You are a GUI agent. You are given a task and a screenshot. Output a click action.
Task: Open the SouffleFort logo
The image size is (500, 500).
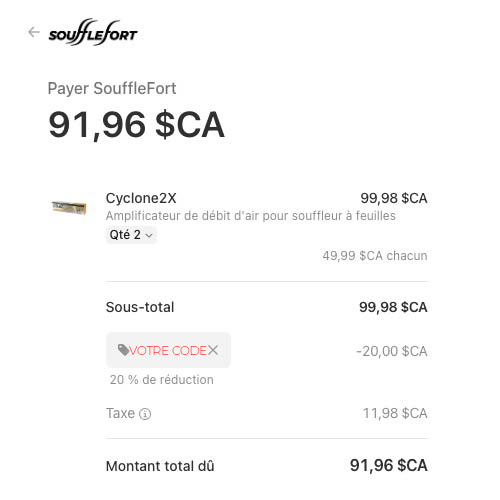(x=93, y=32)
